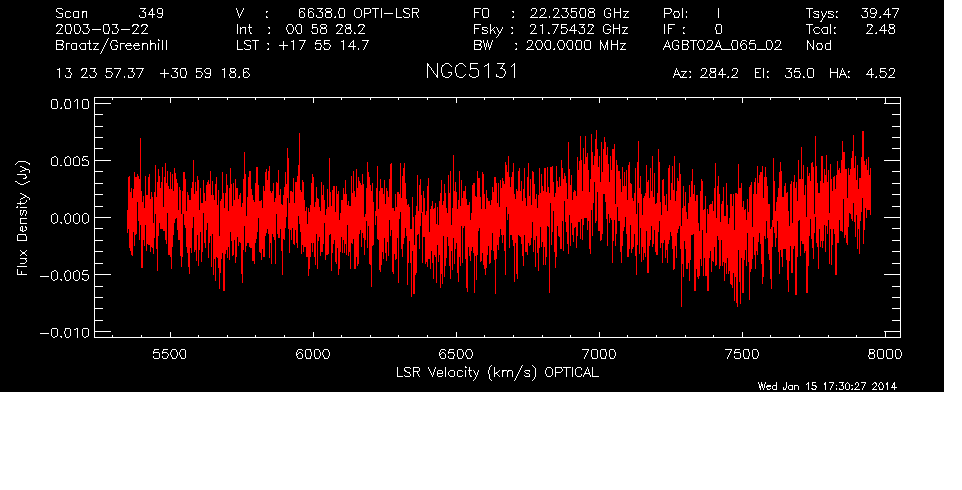Click x-axis tick label 7000

click(x=599, y=354)
